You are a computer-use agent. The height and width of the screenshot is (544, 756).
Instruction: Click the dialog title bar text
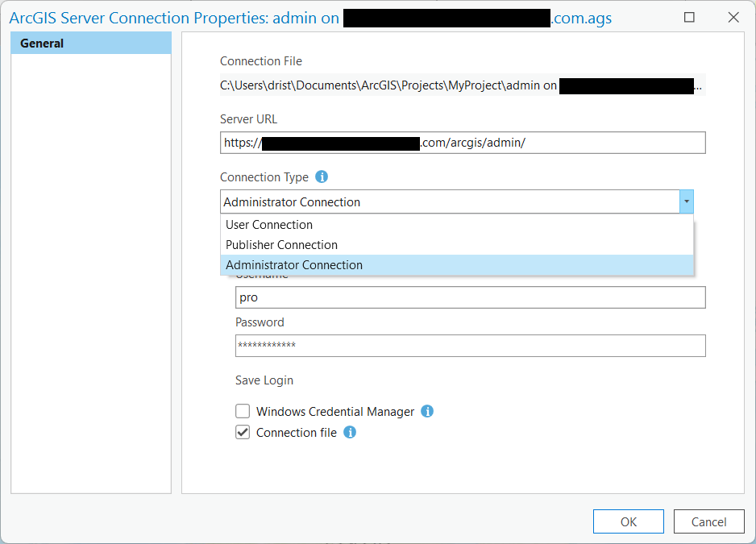pos(173,18)
